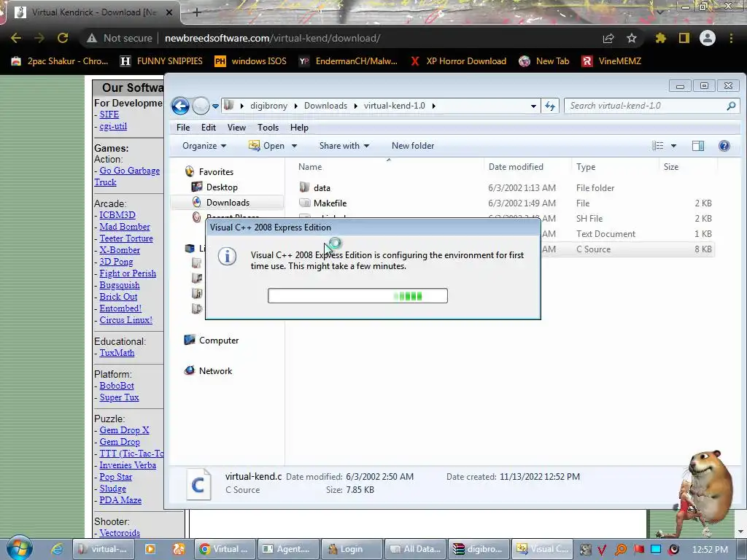Click the configuring progress bar in the dialog
Image resolution: width=747 pixels, height=560 pixels.
357,296
